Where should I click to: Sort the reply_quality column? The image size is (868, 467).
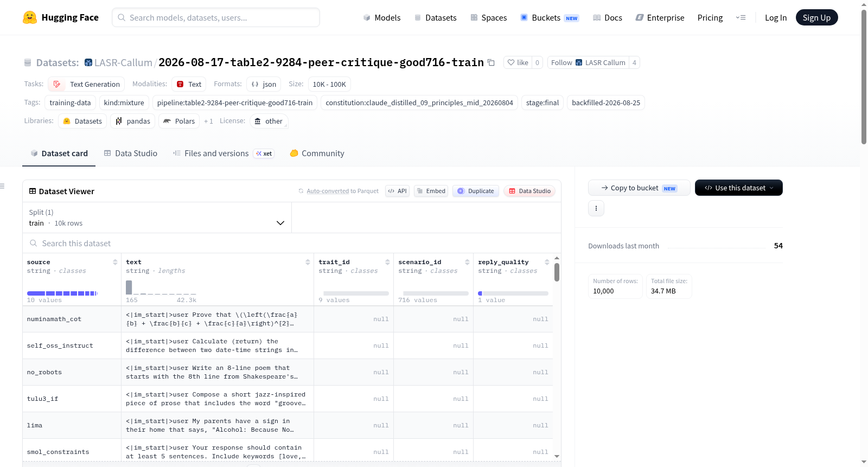pyautogui.click(x=547, y=262)
